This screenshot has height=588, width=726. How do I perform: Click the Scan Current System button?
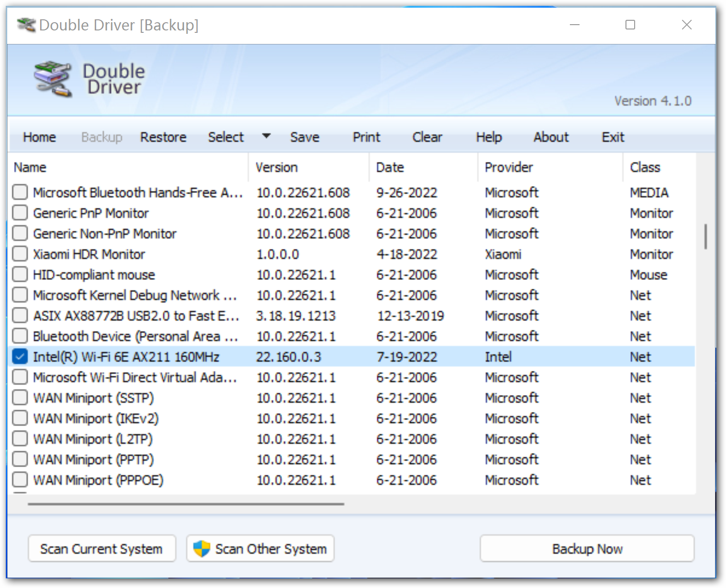[x=102, y=548]
